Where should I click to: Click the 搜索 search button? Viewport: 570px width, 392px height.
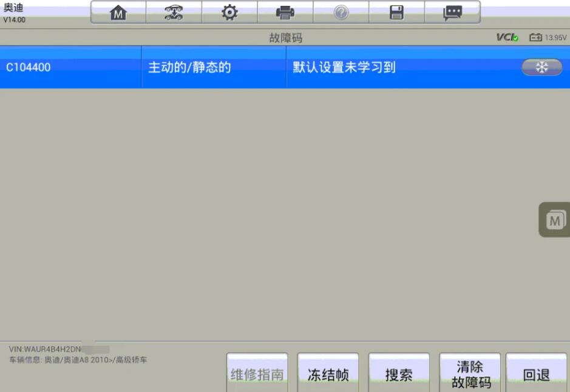399,374
